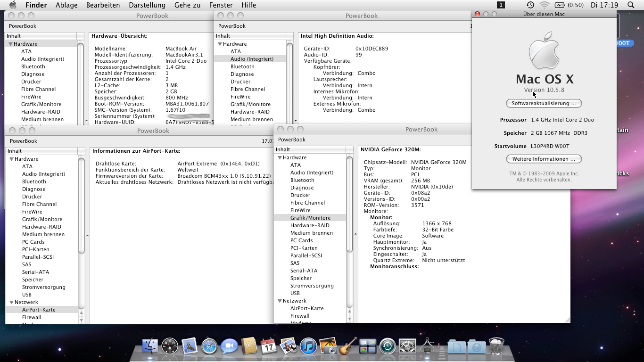
Task: Collapse Hardware tree in AirPort window
Action: tap(11, 159)
